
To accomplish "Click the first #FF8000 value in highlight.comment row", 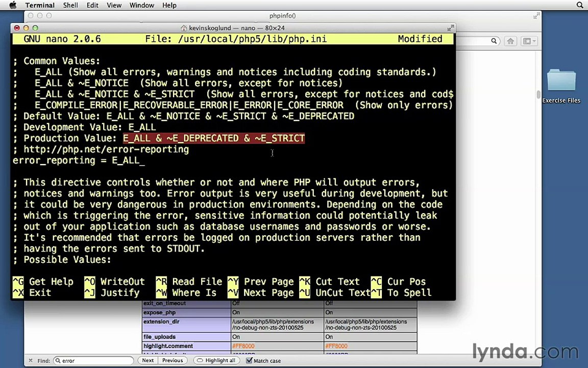I will [x=243, y=346].
